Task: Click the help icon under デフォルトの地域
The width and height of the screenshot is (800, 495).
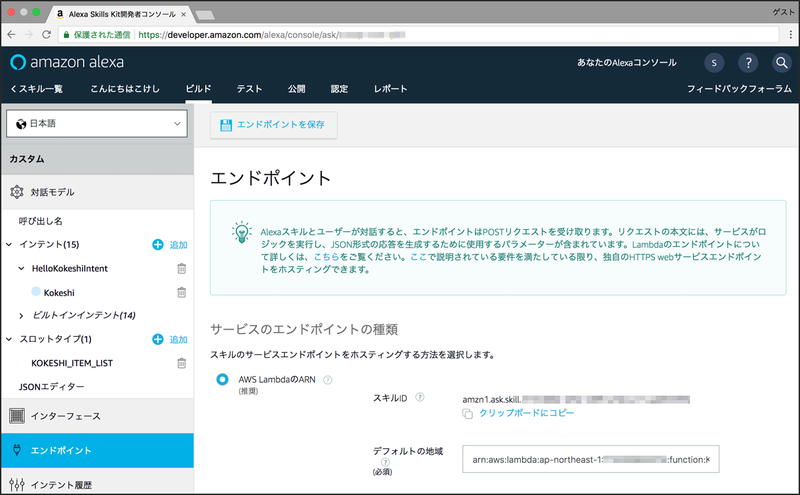Action: [385, 462]
